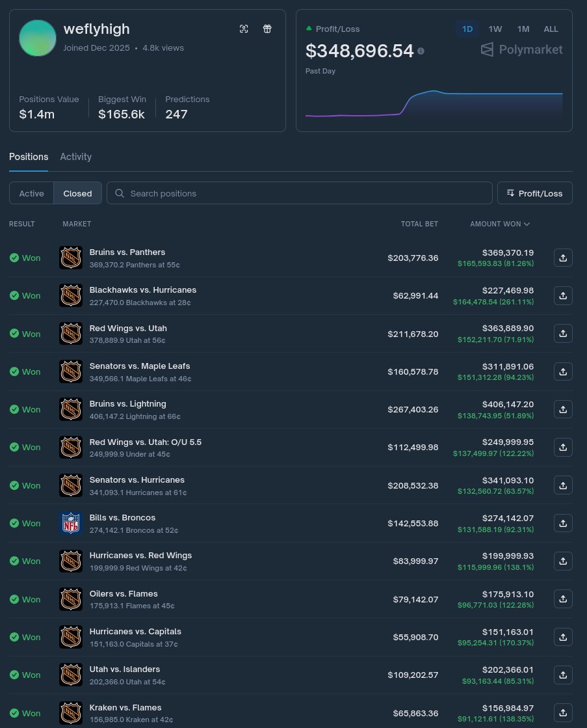
Task: Open Bills vs. Broncos market
Action: coord(122,518)
